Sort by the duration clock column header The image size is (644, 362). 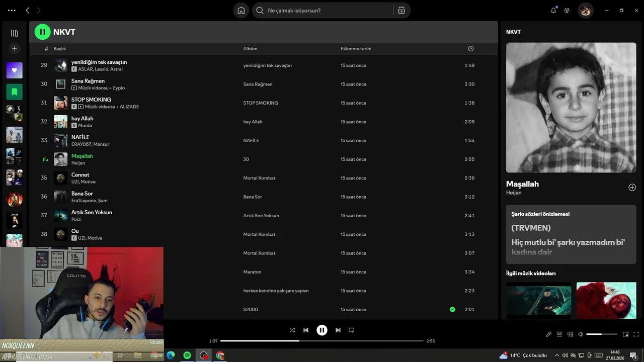click(471, 49)
